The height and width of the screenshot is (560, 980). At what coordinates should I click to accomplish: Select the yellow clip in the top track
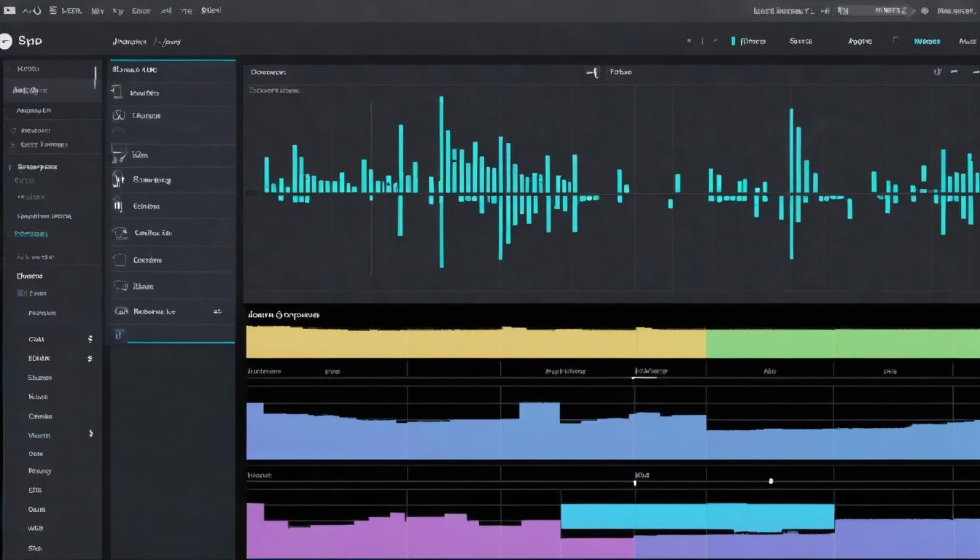click(476, 342)
